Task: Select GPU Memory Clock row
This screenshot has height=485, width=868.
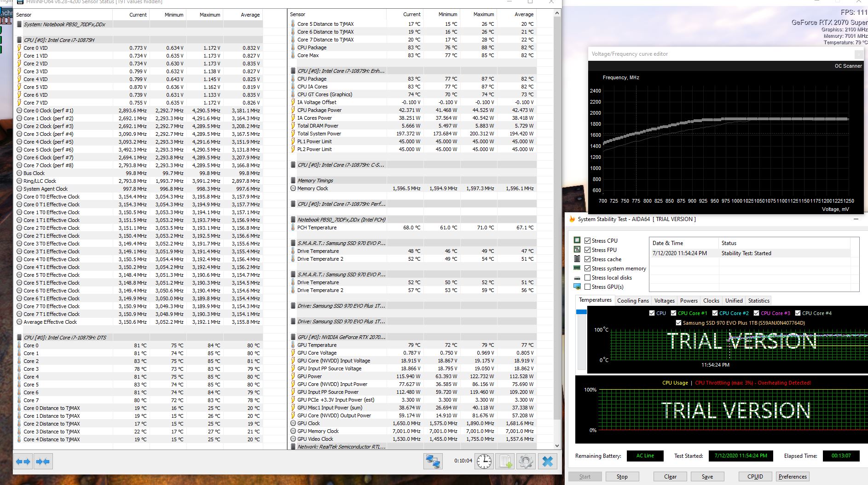Action: tap(412, 431)
